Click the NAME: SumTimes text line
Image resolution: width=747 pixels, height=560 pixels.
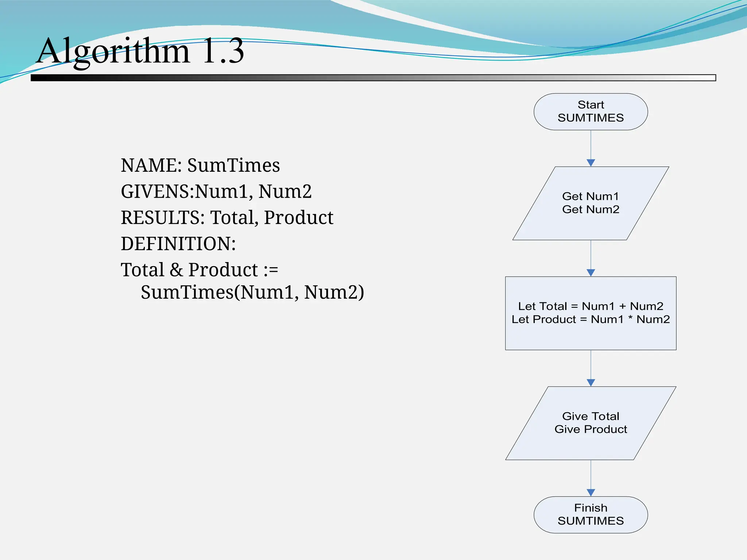pyautogui.click(x=200, y=165)
